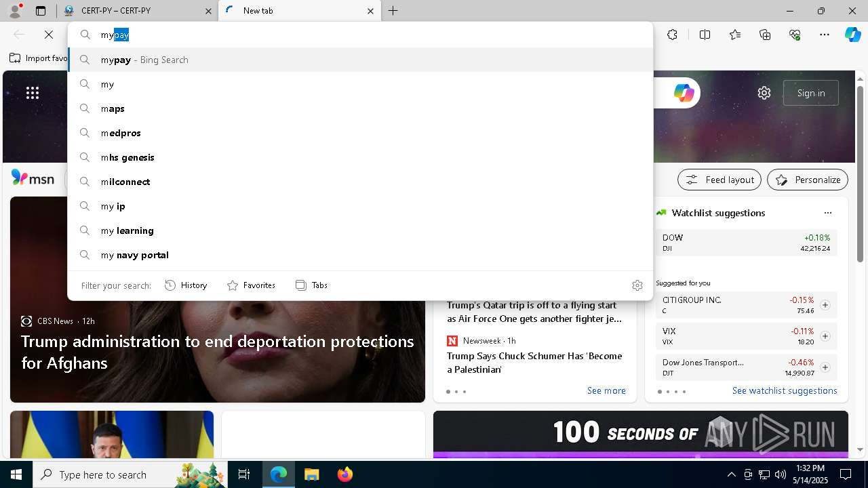
Task: Select the 'my' search suggestion
Action: pyautogui.click(x=360, y=84)
